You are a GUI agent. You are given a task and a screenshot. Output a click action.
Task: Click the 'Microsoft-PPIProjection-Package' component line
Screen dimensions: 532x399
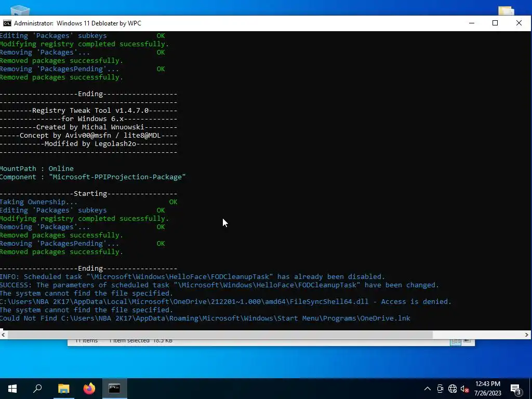pyautogui.click(x=92, y=177)
